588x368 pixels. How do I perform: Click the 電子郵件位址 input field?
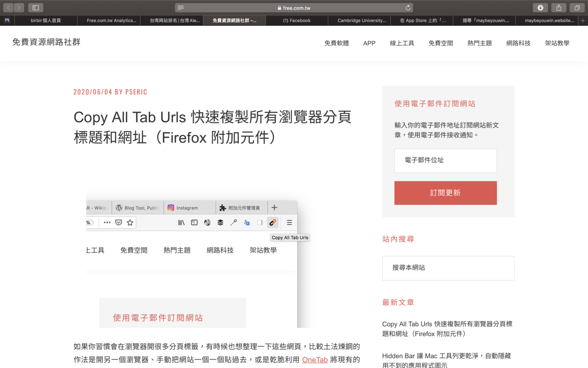(x=445, y=160)
